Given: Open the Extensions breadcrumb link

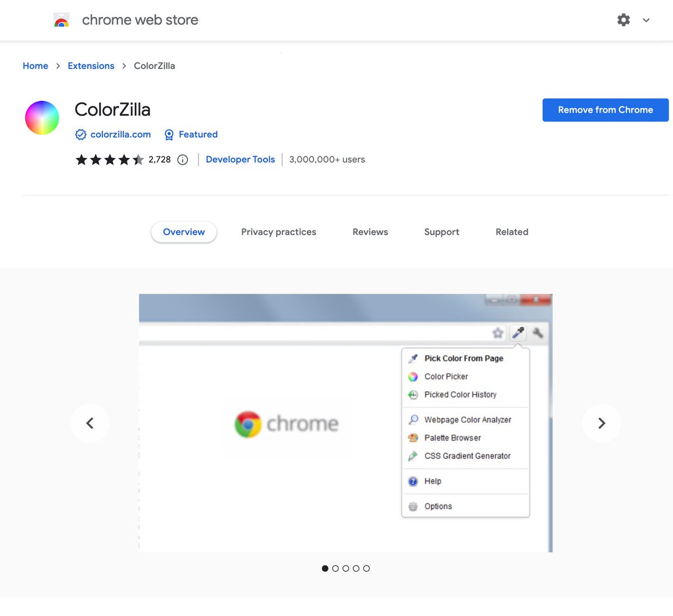Looking at the screenshot, I should (x=91, y=66).
